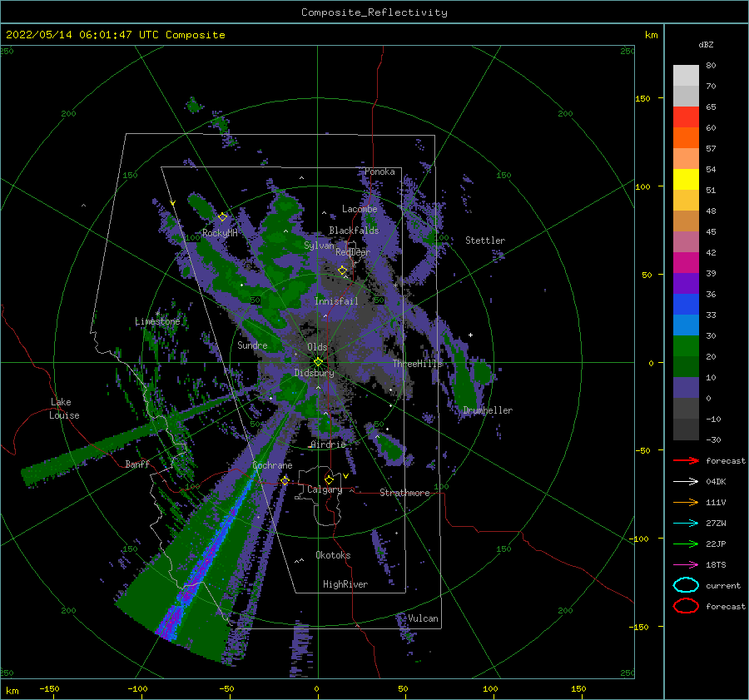Click the white plus marker northwest of Drumheller
The height and width of the screenshot is (700, 749).
coord(470,335)
